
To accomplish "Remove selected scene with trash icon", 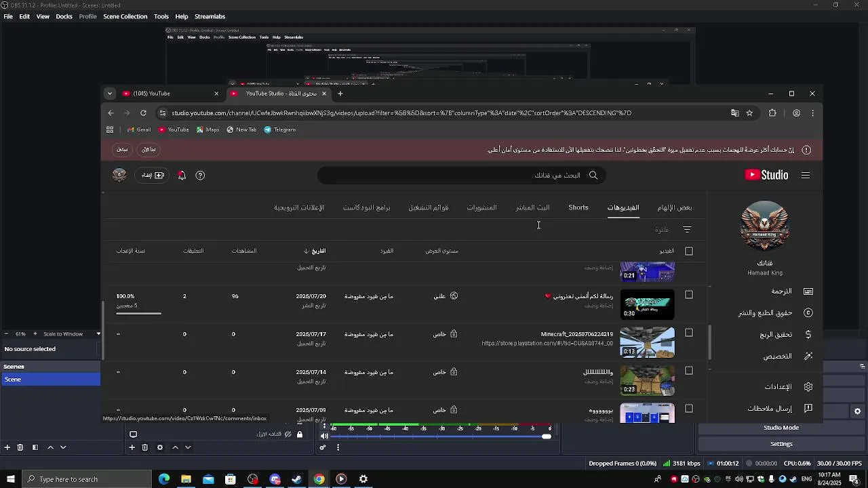I will 20,447.
